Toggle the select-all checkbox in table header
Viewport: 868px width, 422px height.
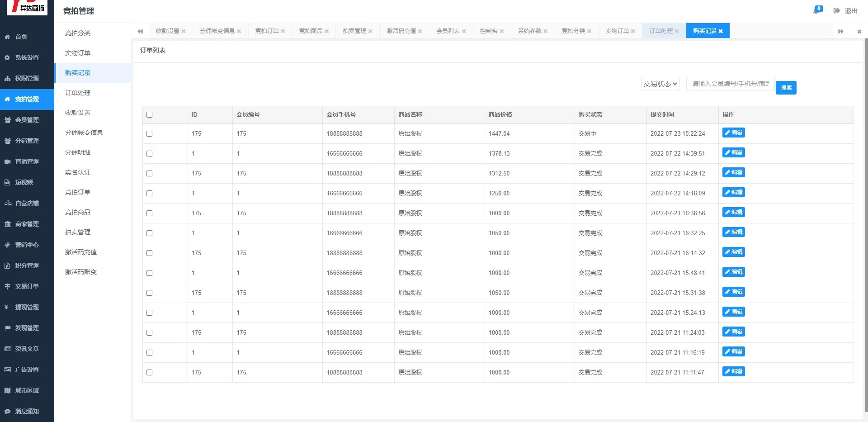point(150,115)
